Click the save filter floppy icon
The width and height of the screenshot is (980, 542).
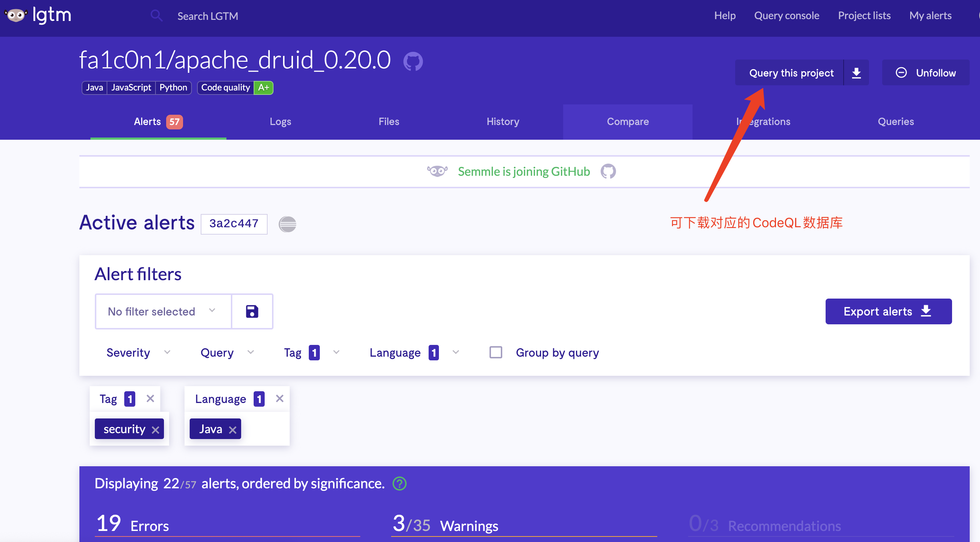(x=252, y=311)
